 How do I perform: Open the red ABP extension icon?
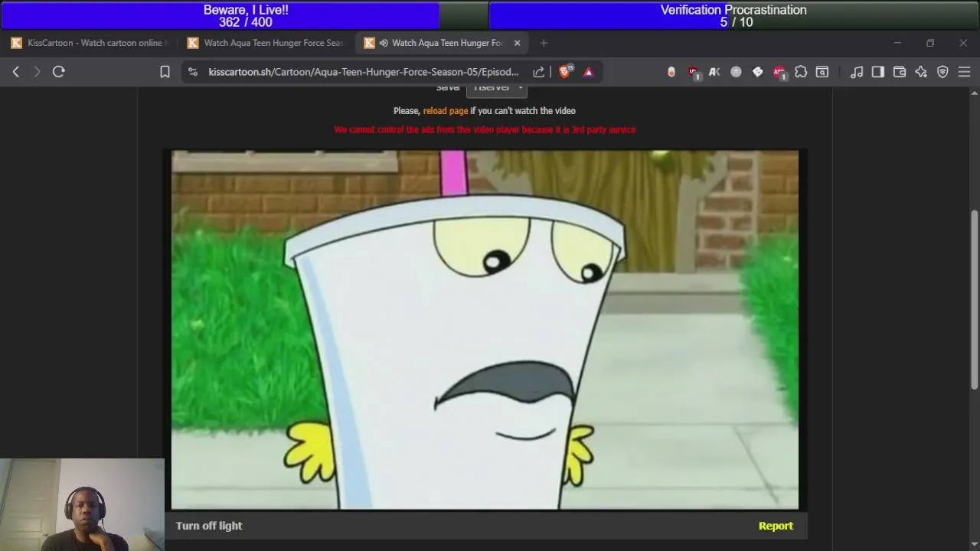click(779, 72)
